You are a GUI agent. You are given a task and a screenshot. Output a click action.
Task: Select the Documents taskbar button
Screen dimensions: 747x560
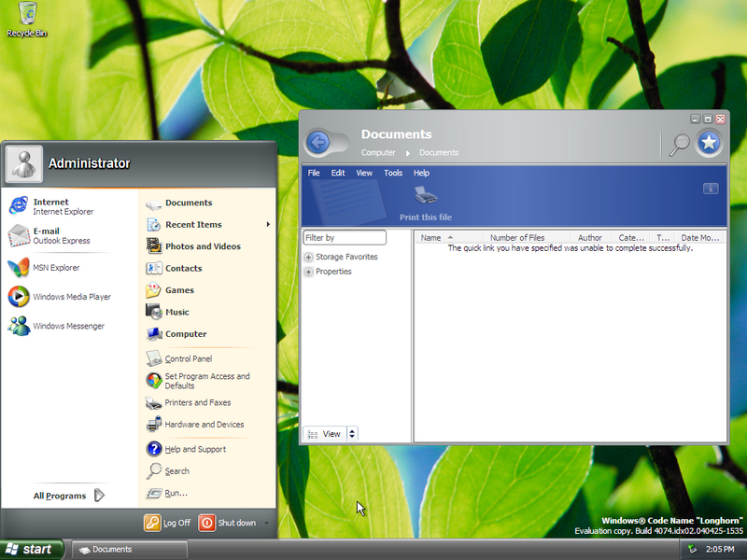click(x=129, y=550)
